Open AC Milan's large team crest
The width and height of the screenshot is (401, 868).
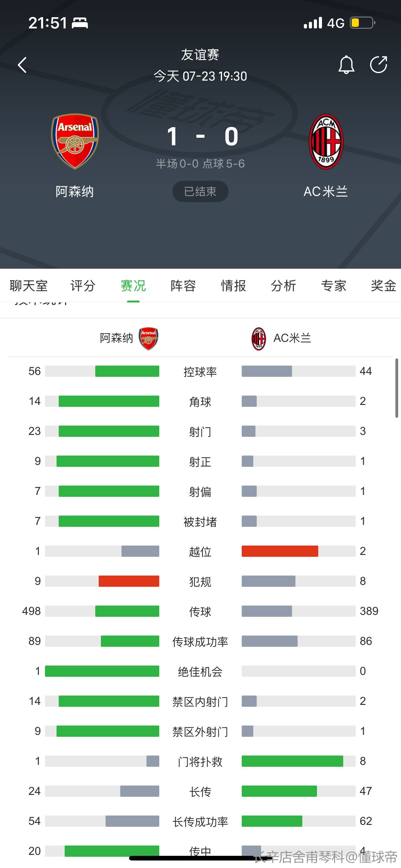(326, 142)
